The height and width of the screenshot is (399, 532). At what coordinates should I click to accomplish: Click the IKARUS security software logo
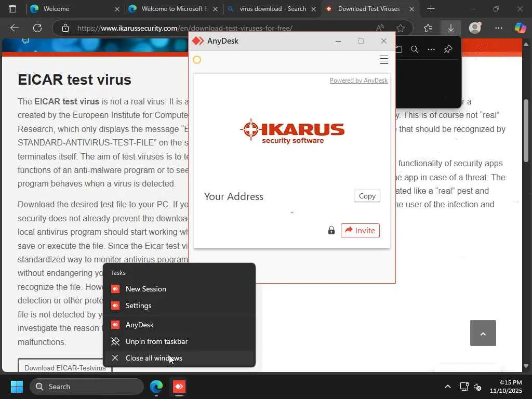(292, 131)
